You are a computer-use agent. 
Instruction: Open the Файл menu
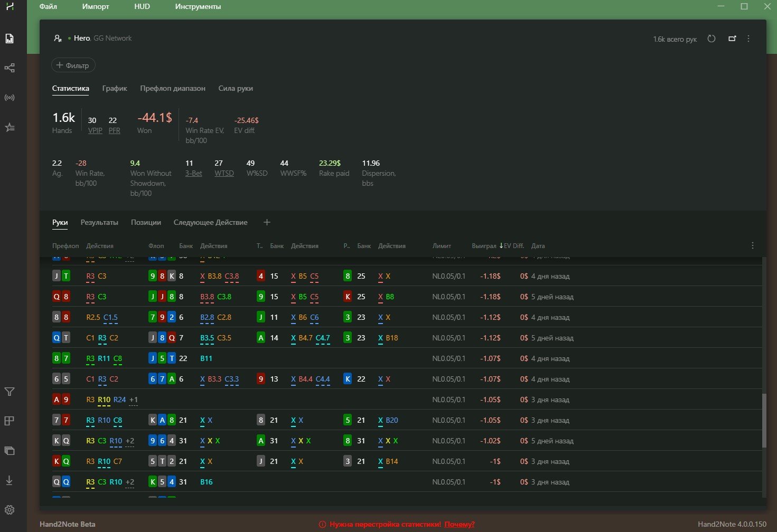point(48,6)
